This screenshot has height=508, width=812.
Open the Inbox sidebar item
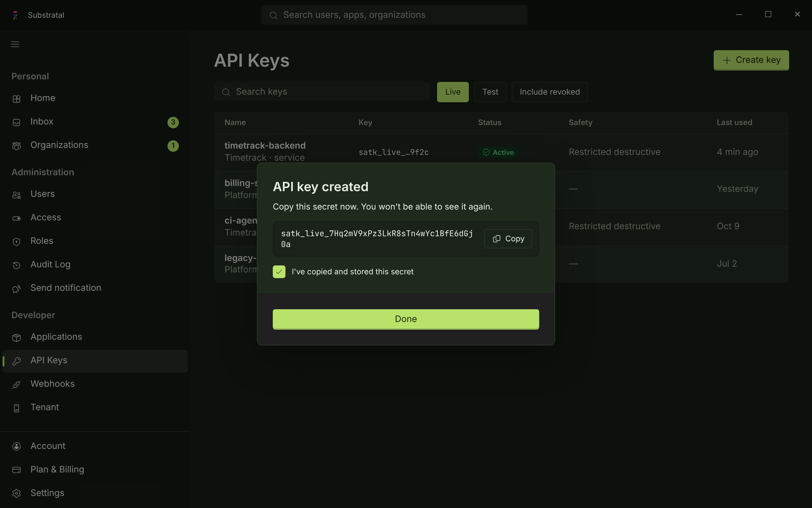(95, 122)
